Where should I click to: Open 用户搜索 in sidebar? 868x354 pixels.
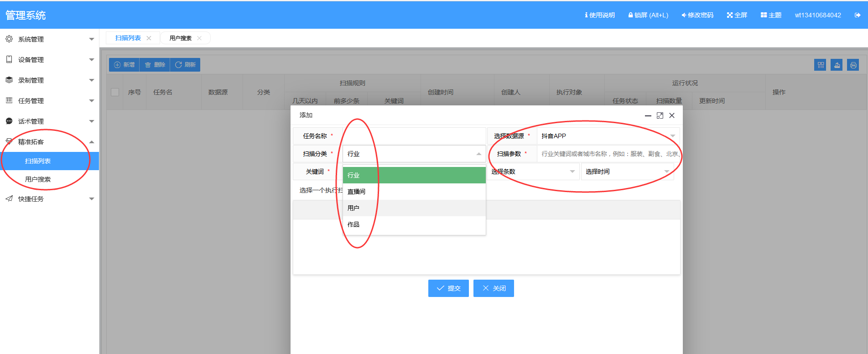pos(49,179)
